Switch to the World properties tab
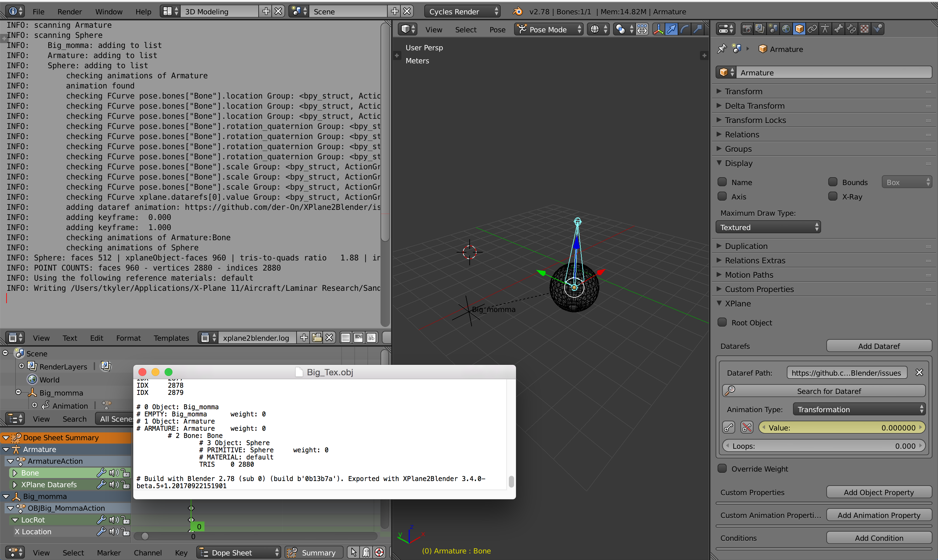Image resolution: width=938 pixels, height=560 pixels. pyautogui.click(x=786, y=29)
